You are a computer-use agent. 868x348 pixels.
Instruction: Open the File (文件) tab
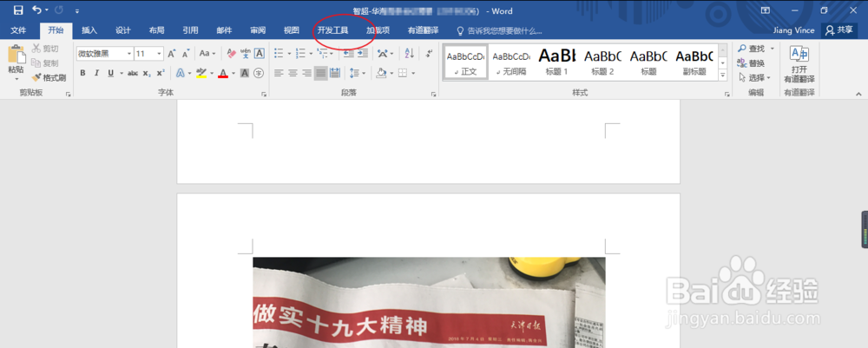pyautogui.click(x=18, y=30)
